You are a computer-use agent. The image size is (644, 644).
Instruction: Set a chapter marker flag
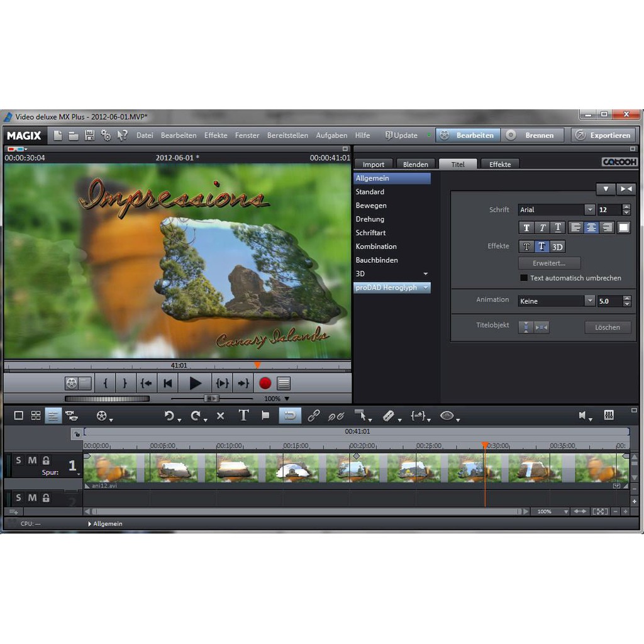tap(265, 416)
